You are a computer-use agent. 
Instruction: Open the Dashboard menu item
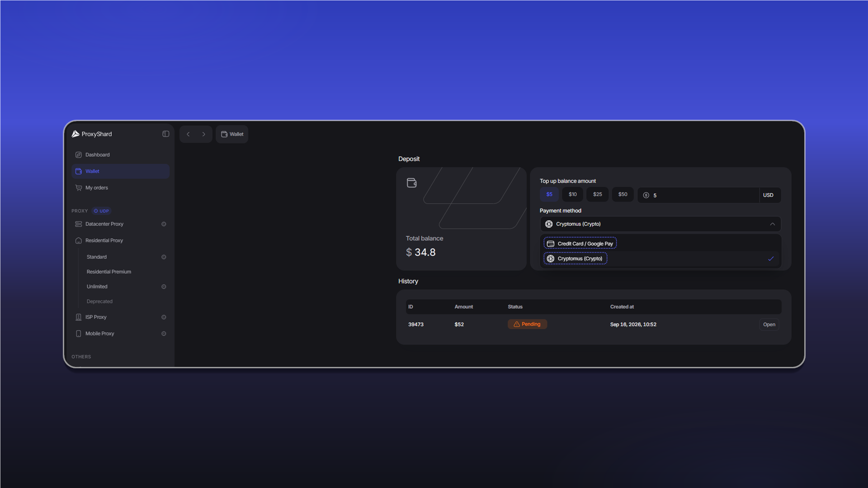tap(120, 155)
